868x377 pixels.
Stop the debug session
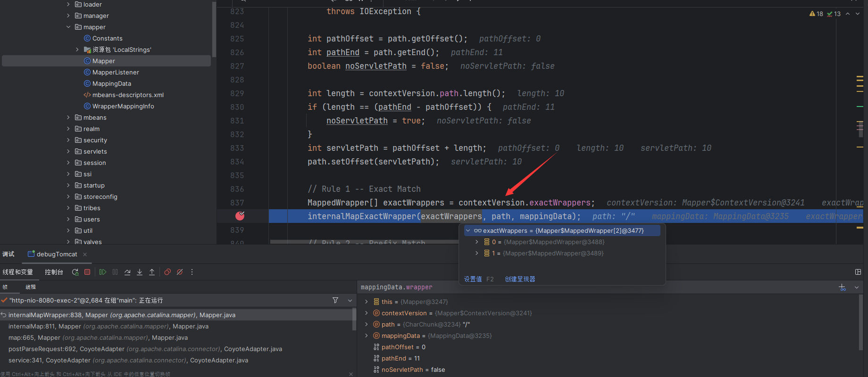87,272
